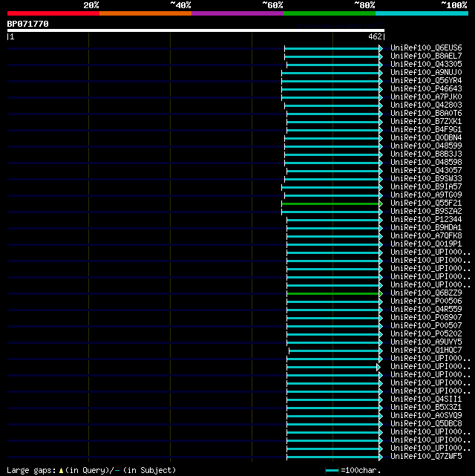Open hit UniRef100_B9SZA2
This screenshot has height=476, width=475.
pyautogui.click(x=426, y=212)
